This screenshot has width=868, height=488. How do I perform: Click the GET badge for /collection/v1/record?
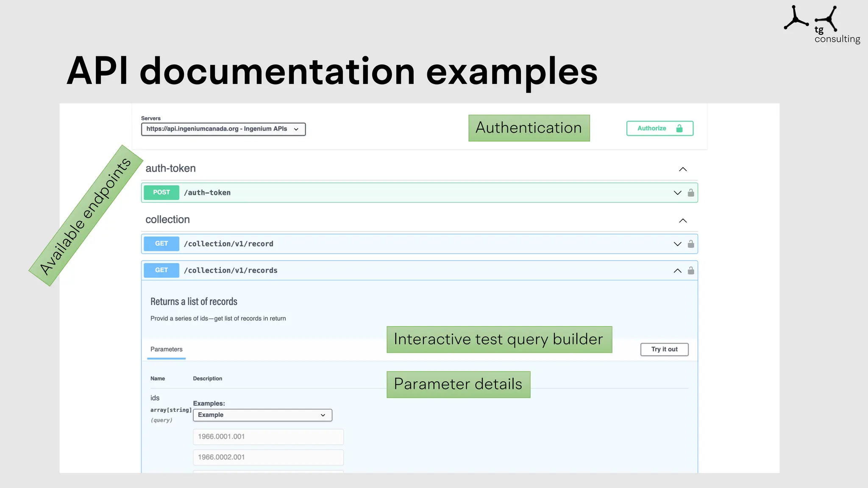[161, 244]
